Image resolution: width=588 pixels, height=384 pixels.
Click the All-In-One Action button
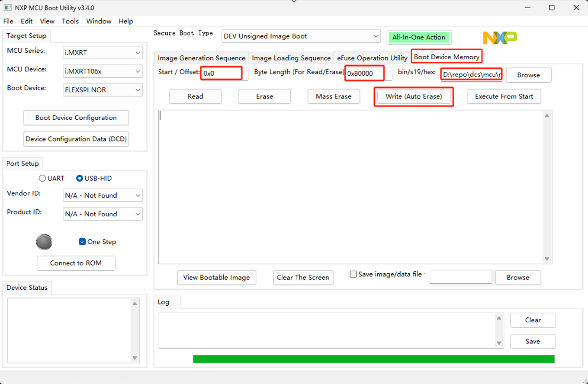click(x=419, y=37)
